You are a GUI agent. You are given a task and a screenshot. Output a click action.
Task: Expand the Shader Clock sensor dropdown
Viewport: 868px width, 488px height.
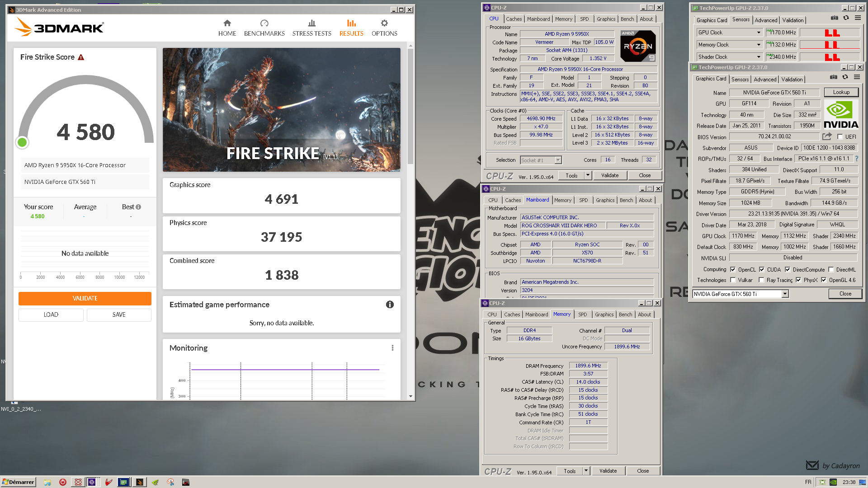click(x=759, y=57)
